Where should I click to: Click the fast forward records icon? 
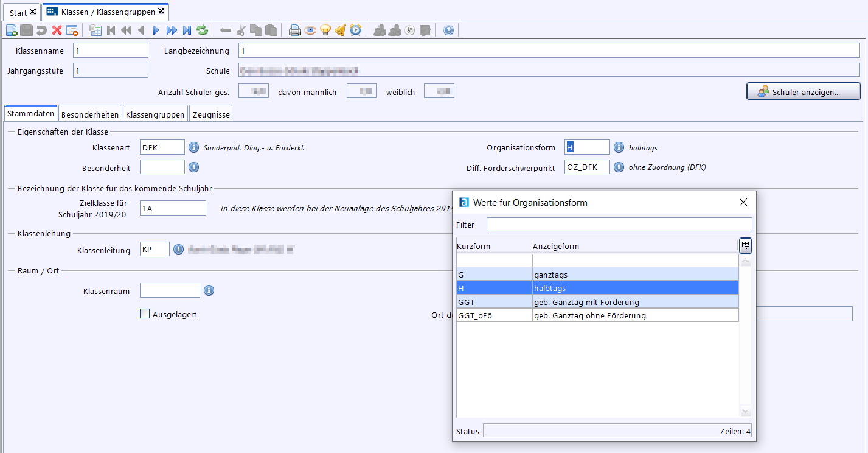pyautogui.click(x=172, y=30)
